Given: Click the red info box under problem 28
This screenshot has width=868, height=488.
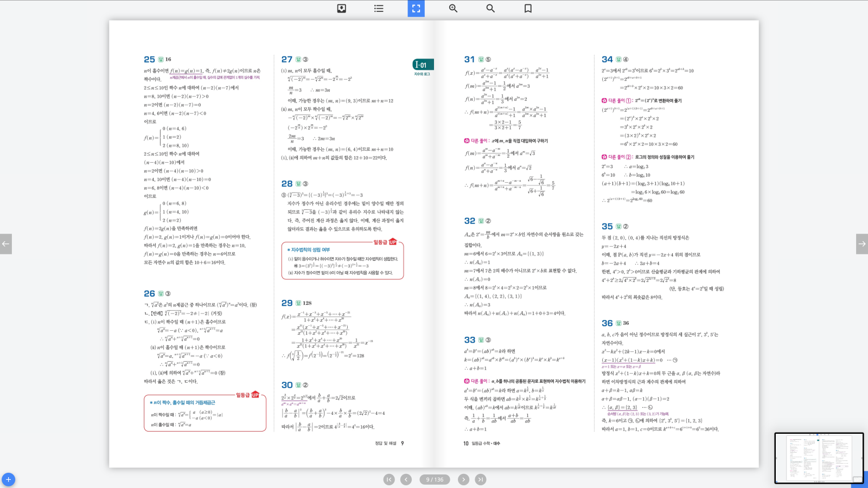Looking at the screenshot, I should point(342,261).
